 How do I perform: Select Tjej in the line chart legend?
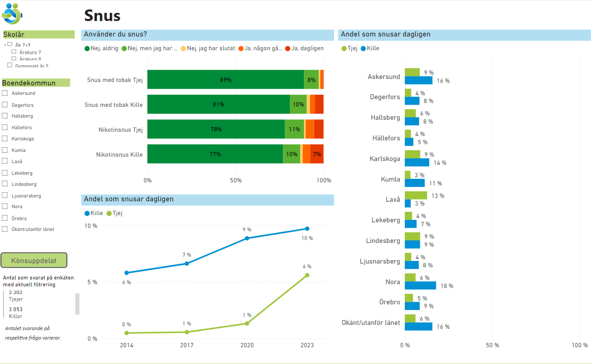(x=114, y=213)
